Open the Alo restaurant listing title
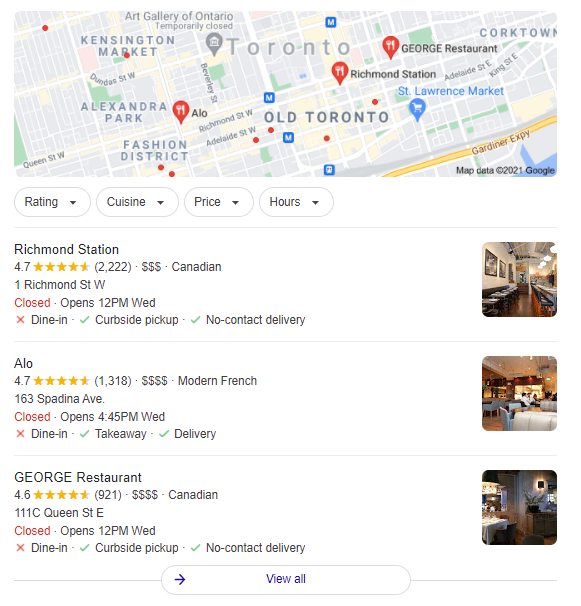Image resolution: width=581 pixels, height=606 pixels. [x=24, y=363]
